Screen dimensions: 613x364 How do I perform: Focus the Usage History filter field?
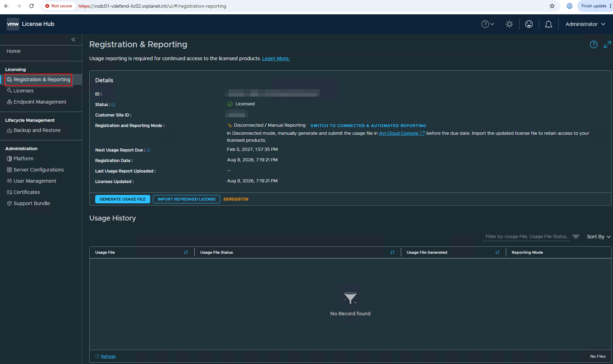[526, 237]
